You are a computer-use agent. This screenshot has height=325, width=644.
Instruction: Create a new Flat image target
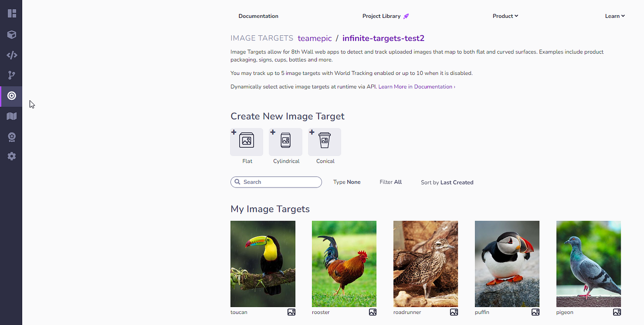(x=247, y=142)
